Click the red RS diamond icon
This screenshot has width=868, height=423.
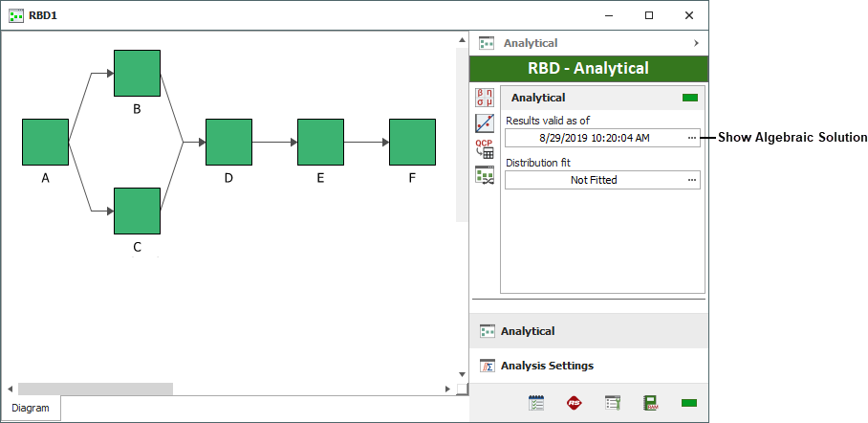point(575,403)
